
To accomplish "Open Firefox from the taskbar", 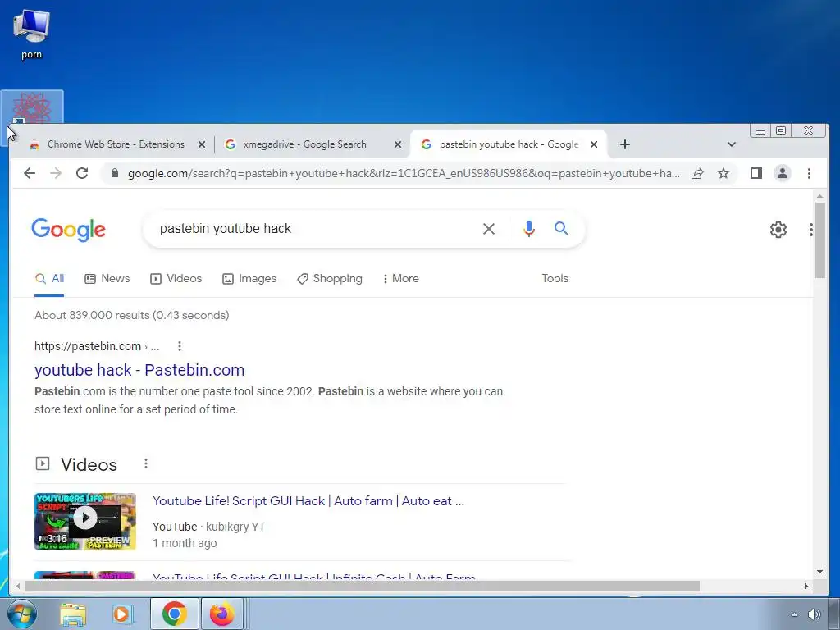I will click(222, 614).
